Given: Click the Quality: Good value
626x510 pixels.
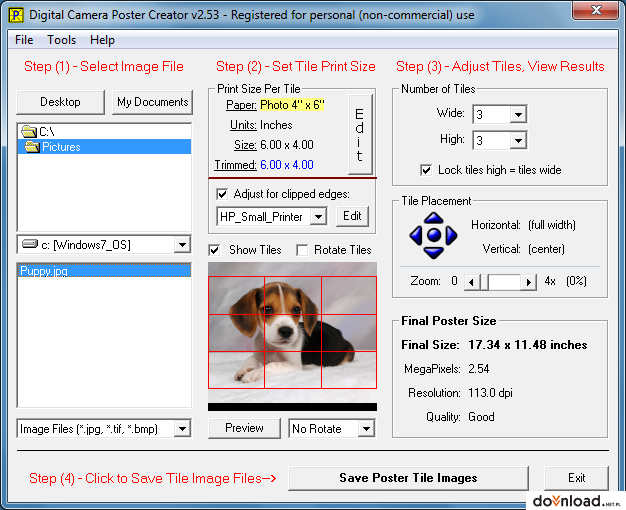Looking at the screenshot, I should pos(481,417).
